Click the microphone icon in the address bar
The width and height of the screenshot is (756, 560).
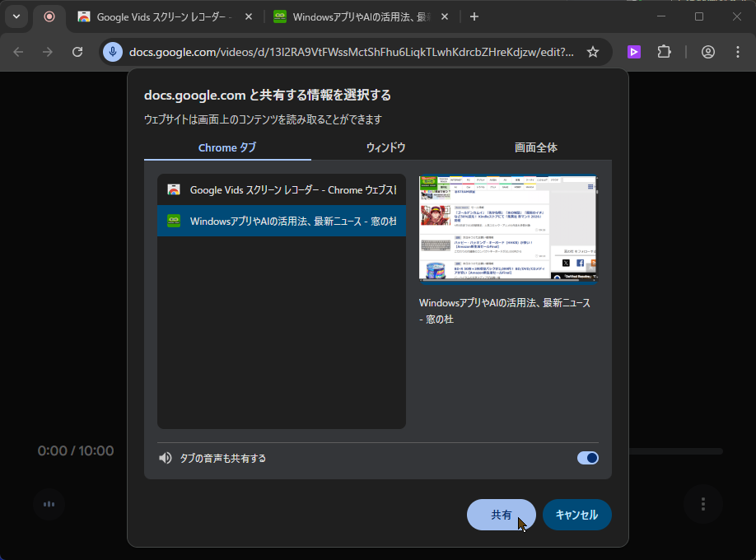111,51
